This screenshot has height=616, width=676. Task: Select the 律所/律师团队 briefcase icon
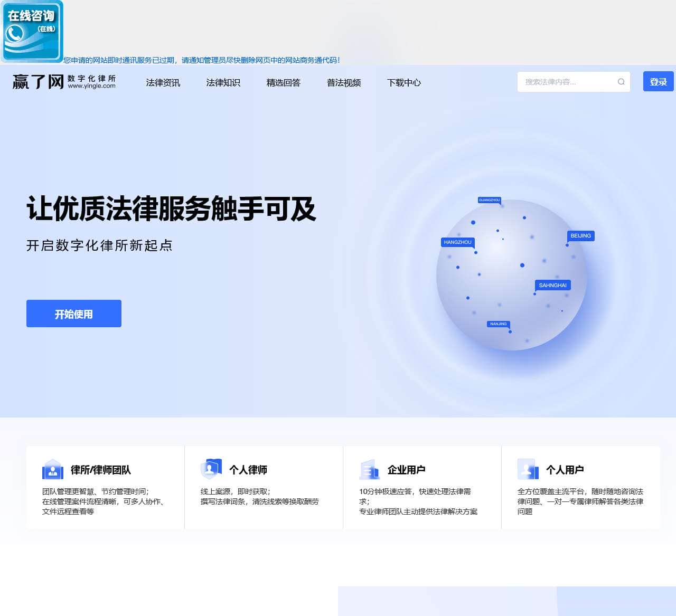52,469
